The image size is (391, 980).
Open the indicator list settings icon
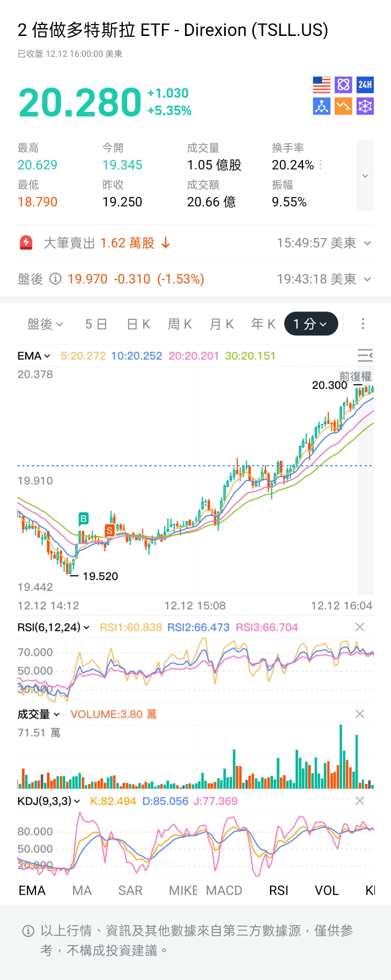pyautogui.click(x=365, y=355)
